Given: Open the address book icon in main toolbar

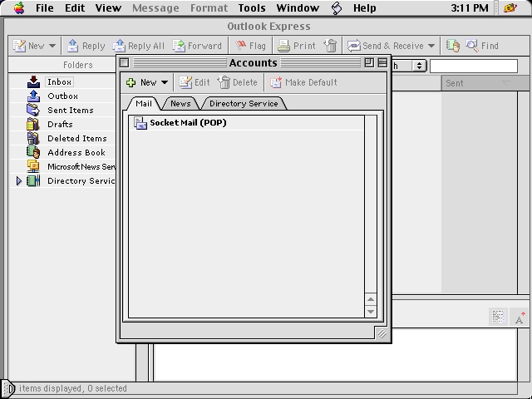Looking at the screenshot, I should click(x=452, y=46).
